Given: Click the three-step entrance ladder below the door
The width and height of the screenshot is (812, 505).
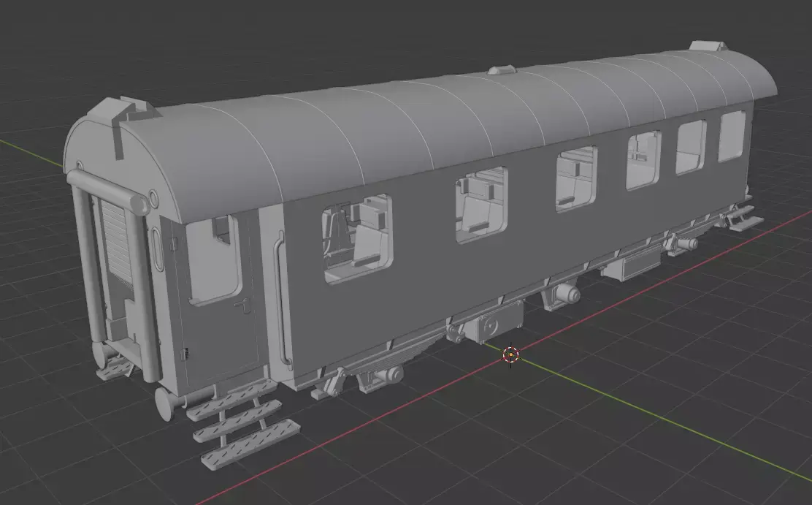Looking at the screenshot, I should (242, 425).
